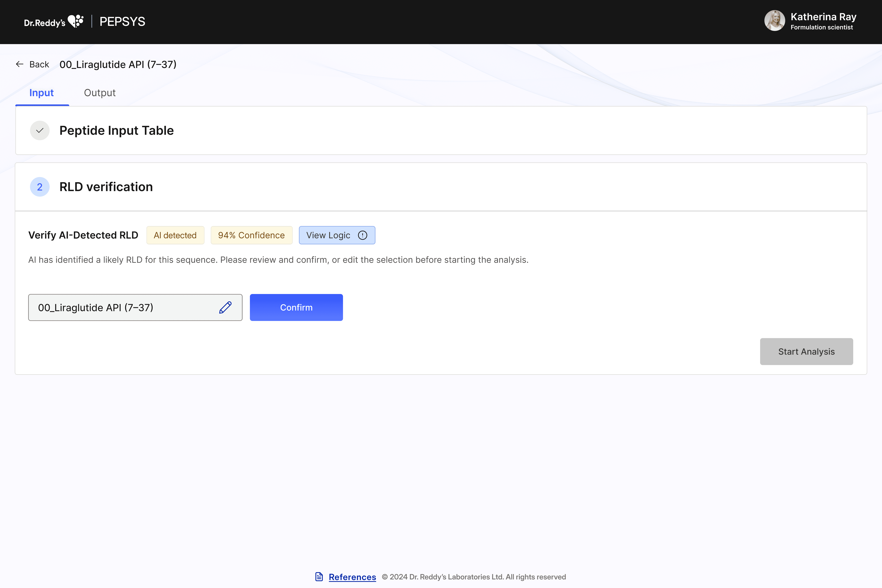Viewport: 882px width, 588px height.
Task: Select the Input tab
Action: [x=42, y=93]
